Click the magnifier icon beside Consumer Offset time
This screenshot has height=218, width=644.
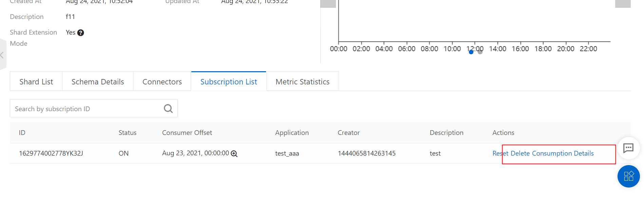[x=234, y=154]
